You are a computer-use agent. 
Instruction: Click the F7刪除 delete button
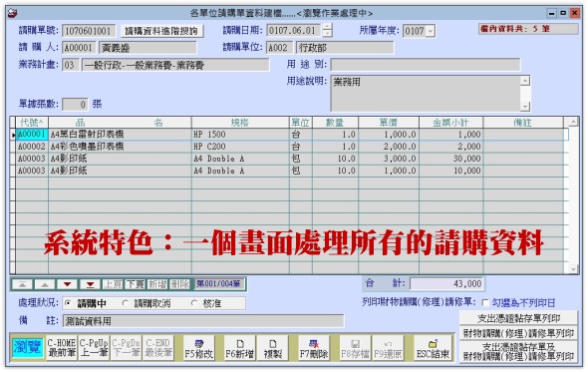pyautogui.click(x=314, y=348)
